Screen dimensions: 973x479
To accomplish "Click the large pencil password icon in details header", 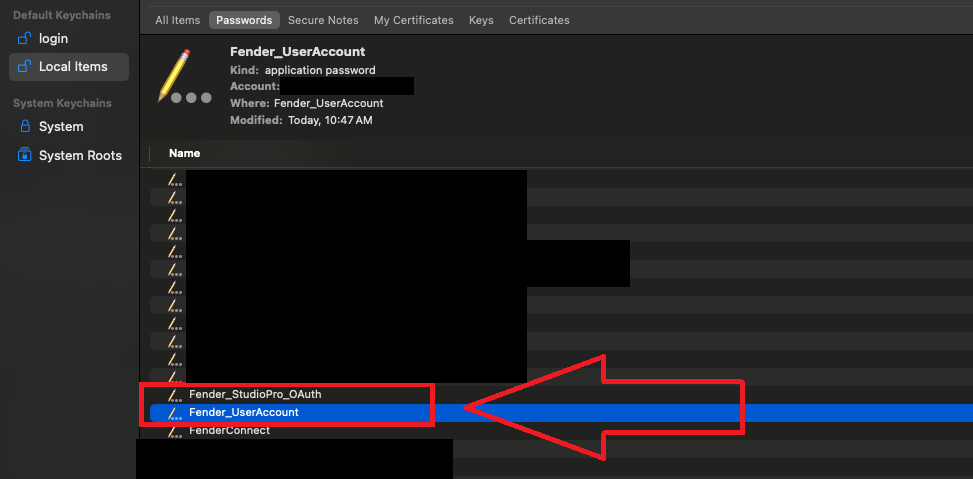I will [x=183, y=74].
